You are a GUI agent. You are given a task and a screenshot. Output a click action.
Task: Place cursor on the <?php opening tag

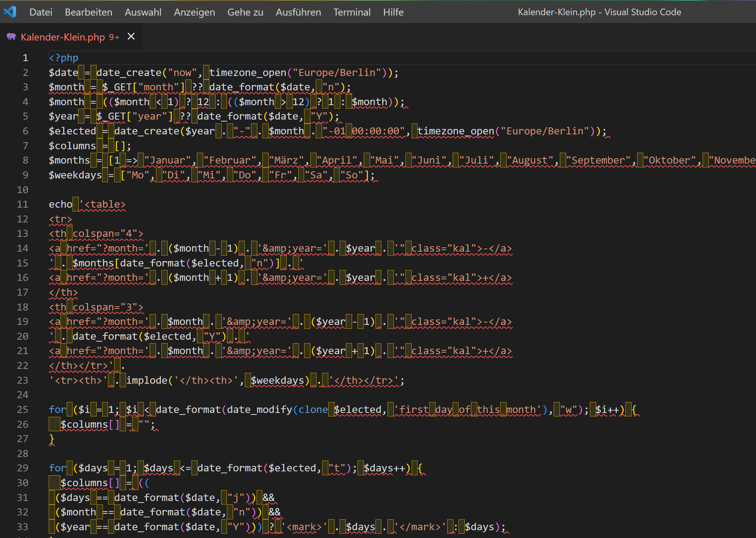pos(64,58)
